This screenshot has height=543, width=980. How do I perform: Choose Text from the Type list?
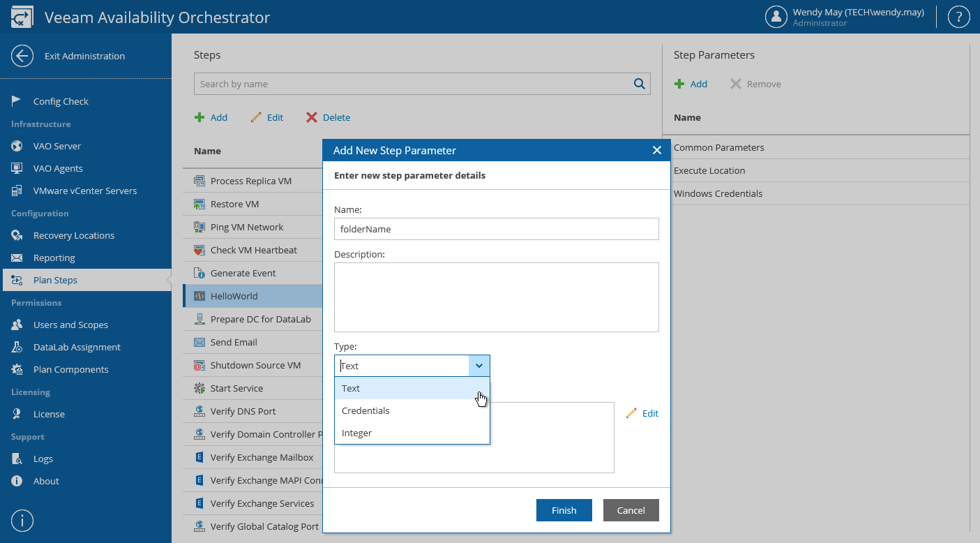point(412,388)
